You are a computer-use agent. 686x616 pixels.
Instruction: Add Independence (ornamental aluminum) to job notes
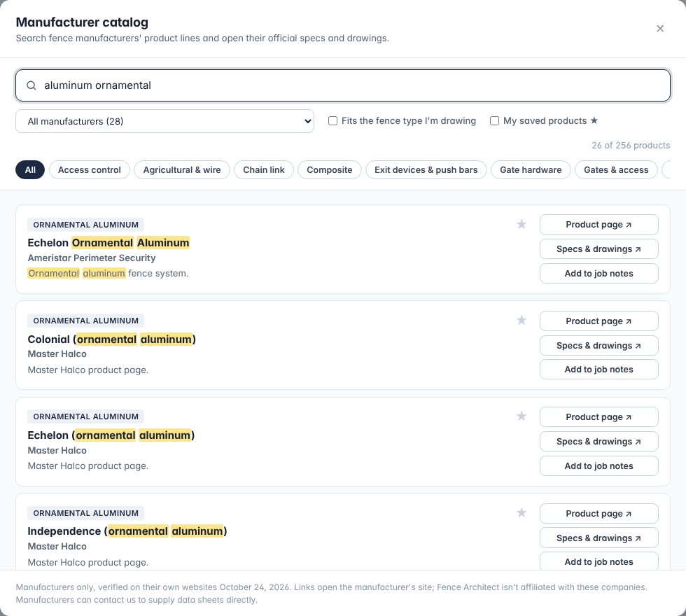coord(599,561)
